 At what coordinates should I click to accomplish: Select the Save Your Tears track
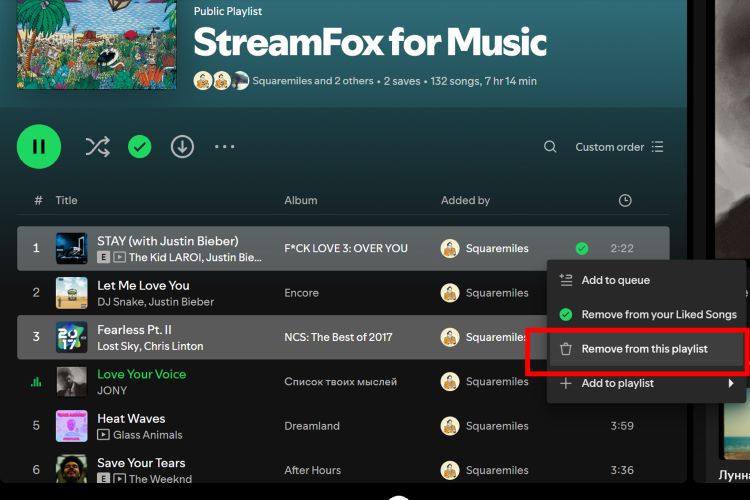(141, 463)
